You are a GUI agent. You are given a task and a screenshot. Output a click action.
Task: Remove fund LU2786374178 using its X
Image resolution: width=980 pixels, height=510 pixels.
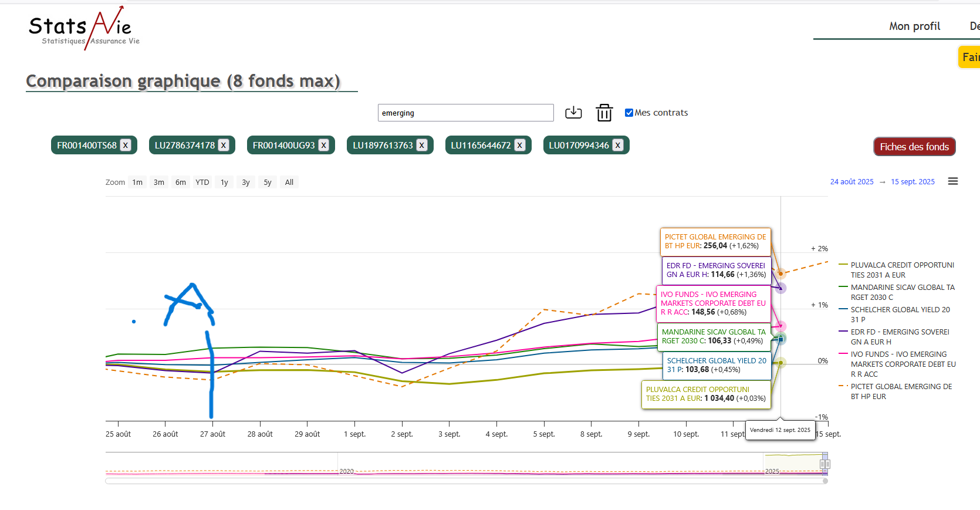pyautogui.click(x=224, y=146)
